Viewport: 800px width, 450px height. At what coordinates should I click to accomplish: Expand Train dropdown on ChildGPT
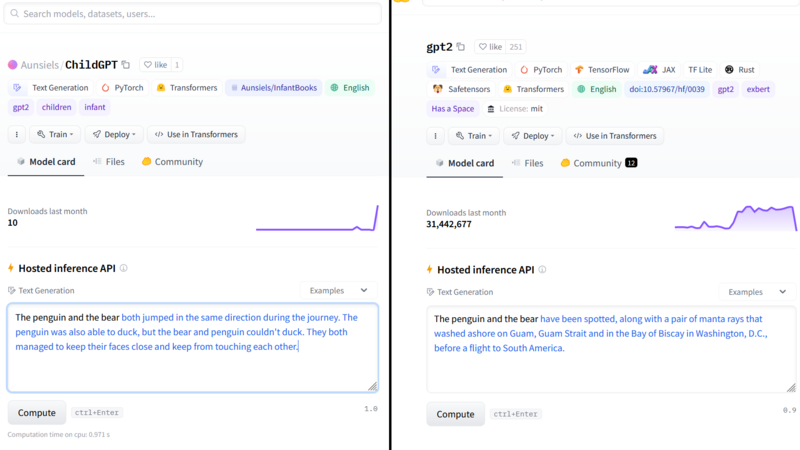(x=55, y=135)
